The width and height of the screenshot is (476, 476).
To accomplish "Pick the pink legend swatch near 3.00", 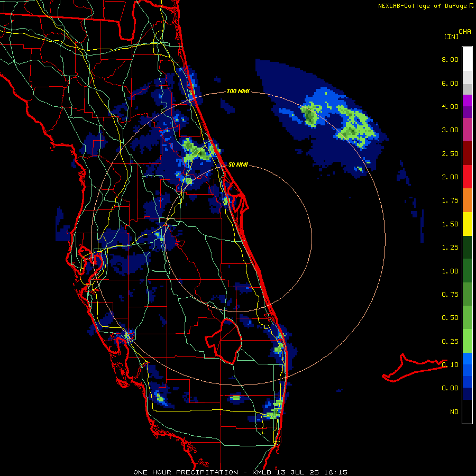I will (467, 130).
